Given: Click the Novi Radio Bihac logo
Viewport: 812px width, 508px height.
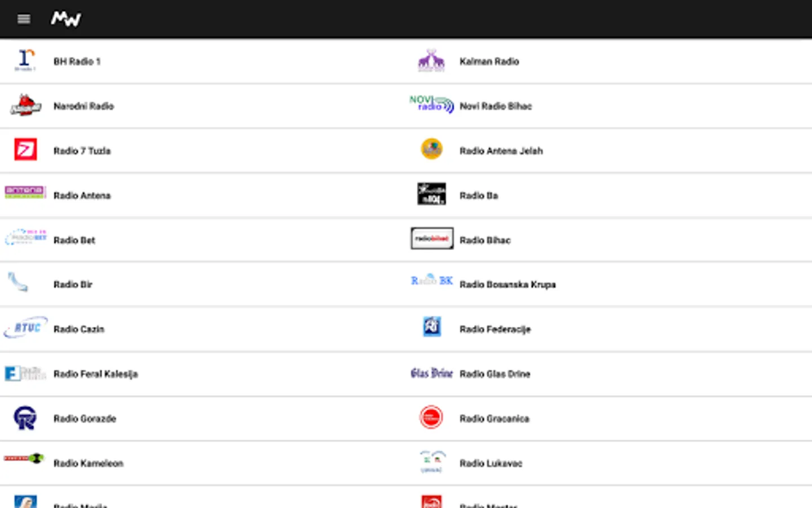Looking at the screenshot, I should click(431, 104).
